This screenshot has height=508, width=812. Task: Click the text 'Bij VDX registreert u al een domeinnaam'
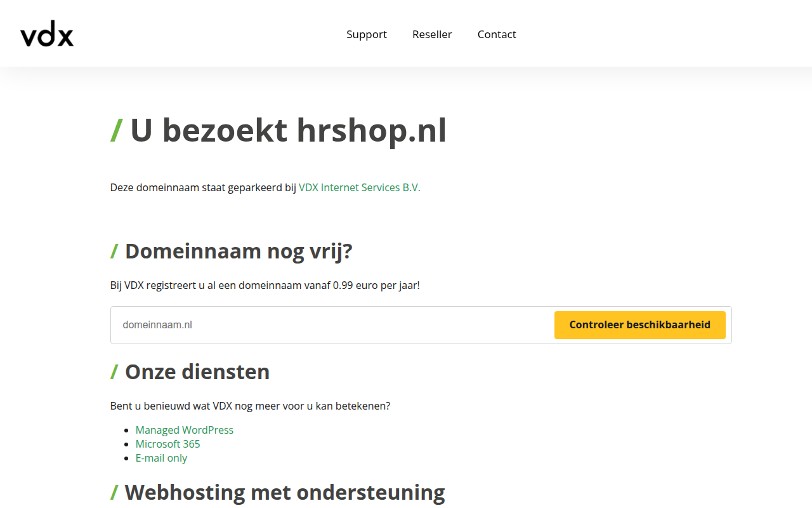tap(206, 285)
